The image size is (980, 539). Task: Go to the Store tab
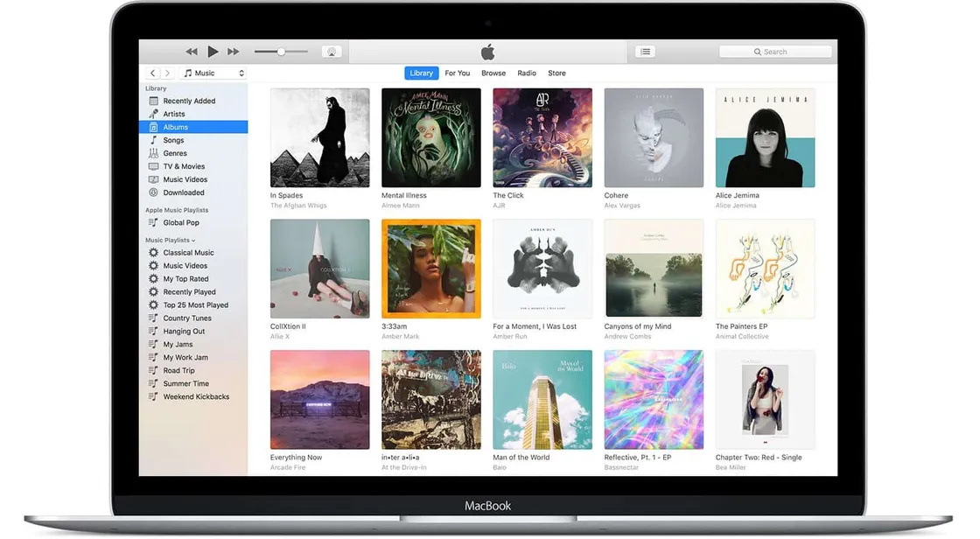tap(556, 73)
